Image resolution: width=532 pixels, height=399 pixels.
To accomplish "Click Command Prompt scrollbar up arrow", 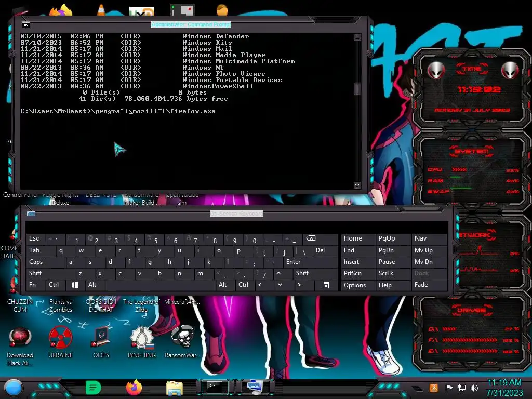I will 357,37.
